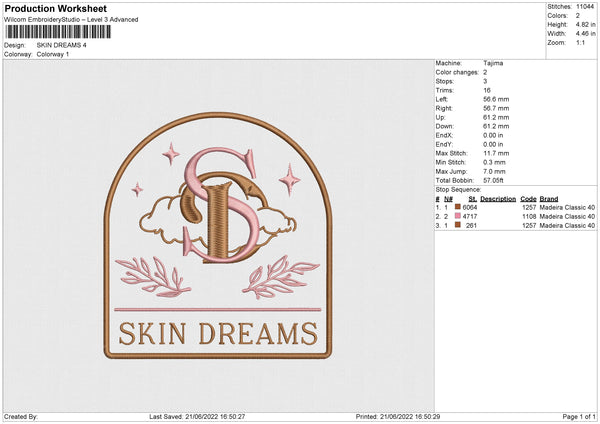Click code '1257' in stop row 1
This screenshot has height=424, width=600.
(x=529, y=207)
